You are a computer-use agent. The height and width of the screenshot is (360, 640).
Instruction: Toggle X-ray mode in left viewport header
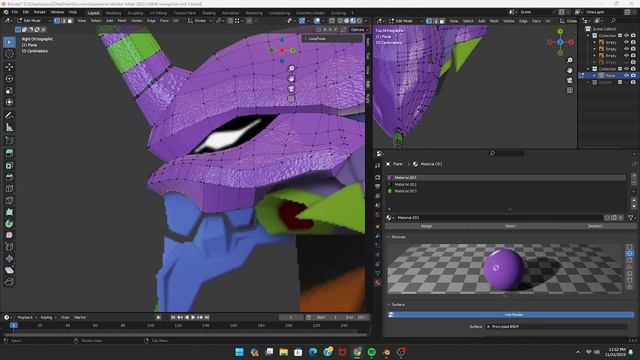[332, 20]
